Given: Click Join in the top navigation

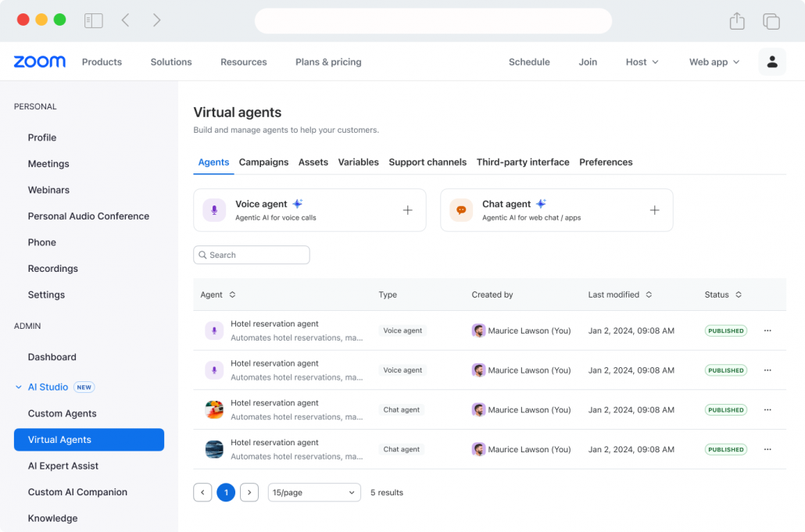Looking at the screenshot, I should coord(588,62).
